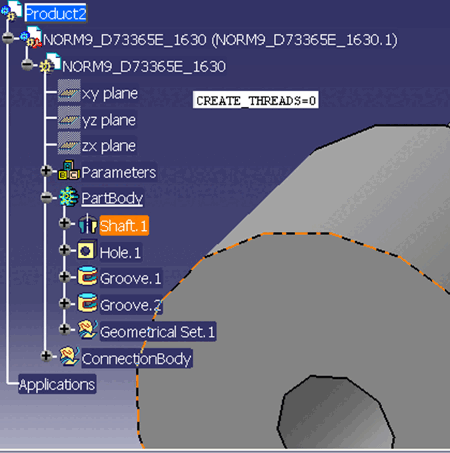Select the xy plane label
450x453 pixels.
(x=110, y=93)
